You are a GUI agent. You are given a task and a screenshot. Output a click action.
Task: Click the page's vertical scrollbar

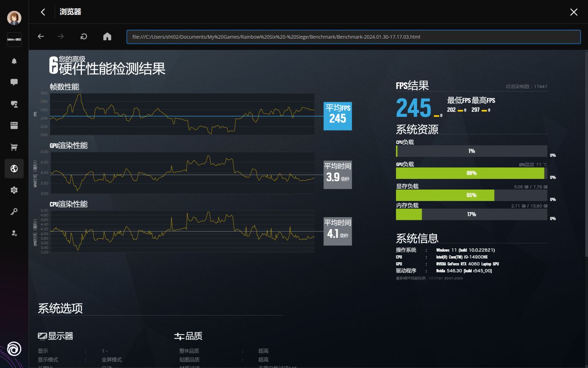586,153
